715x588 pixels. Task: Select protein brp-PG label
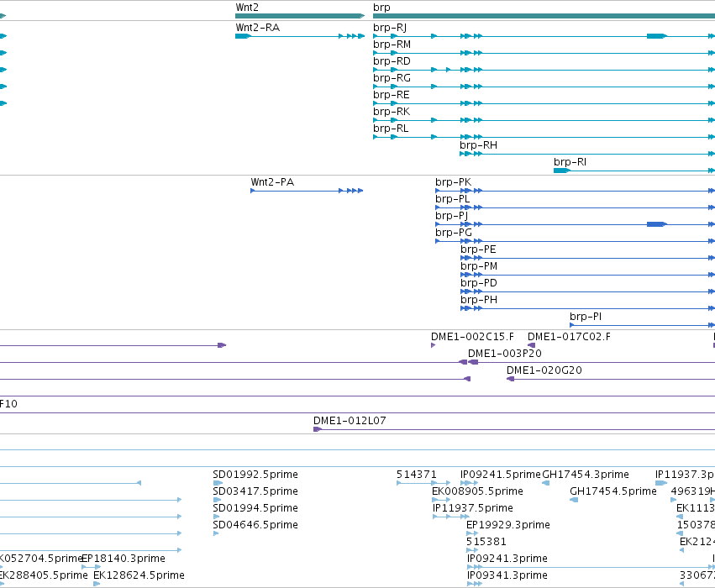[454, 234]
